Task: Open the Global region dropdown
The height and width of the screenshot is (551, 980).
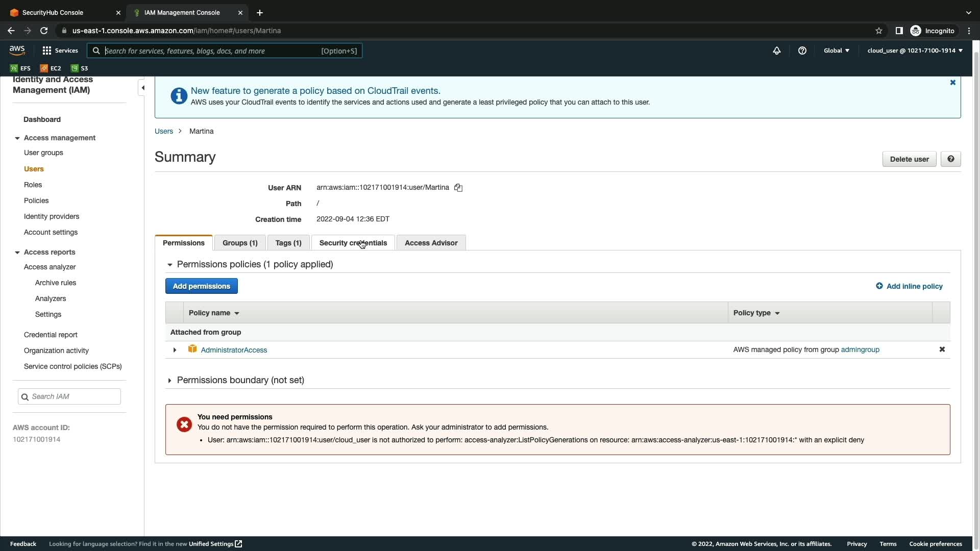Action: tap(836, 51)
